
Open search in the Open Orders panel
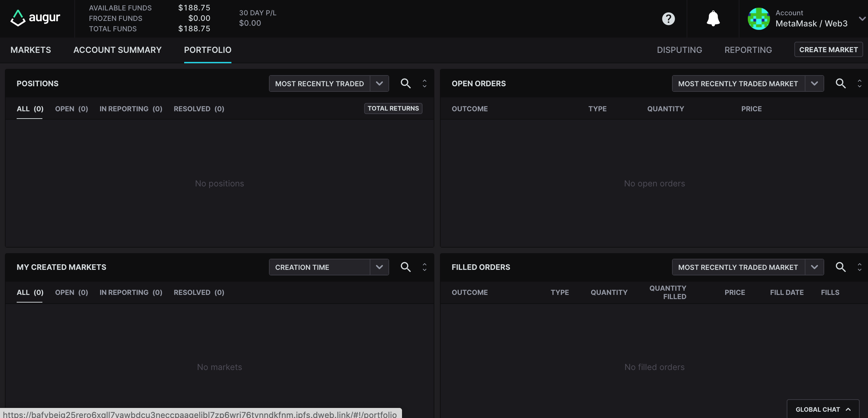click(841, 83)
